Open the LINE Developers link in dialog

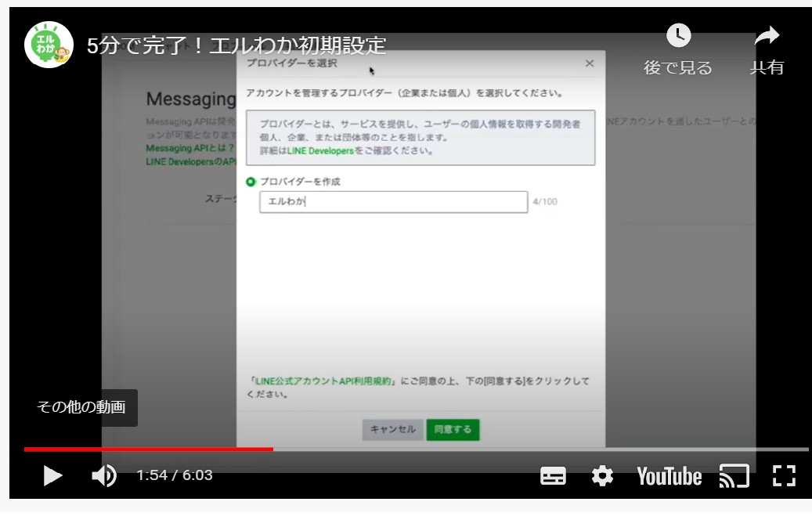point(320,150)
